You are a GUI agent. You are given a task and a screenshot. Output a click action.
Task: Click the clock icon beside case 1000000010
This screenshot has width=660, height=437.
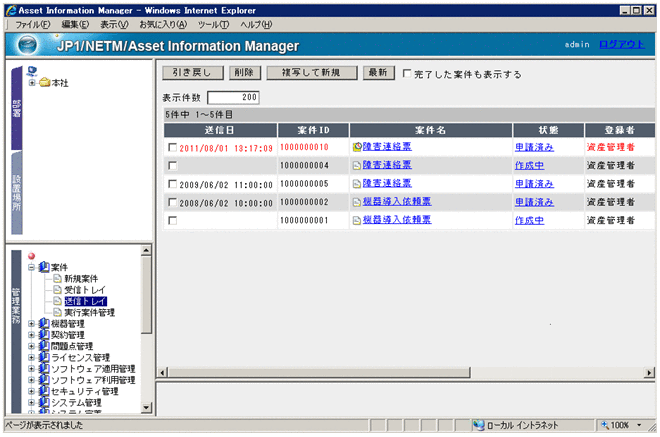click(x=357, y=147)
